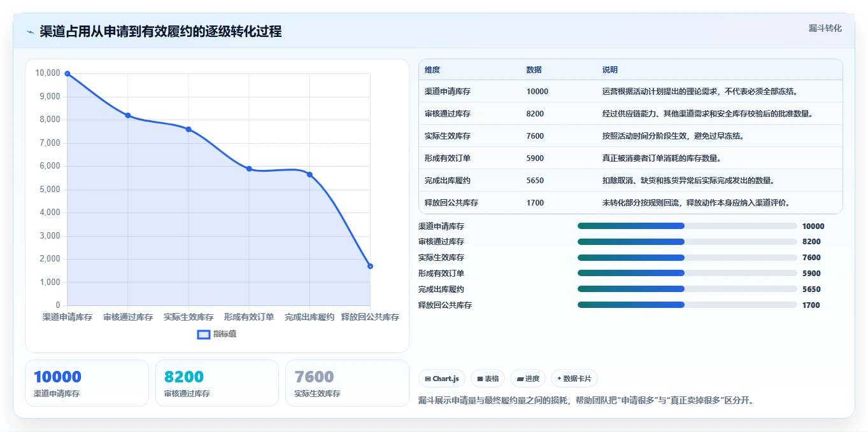Click the 数据 column header

pos(534,70)
